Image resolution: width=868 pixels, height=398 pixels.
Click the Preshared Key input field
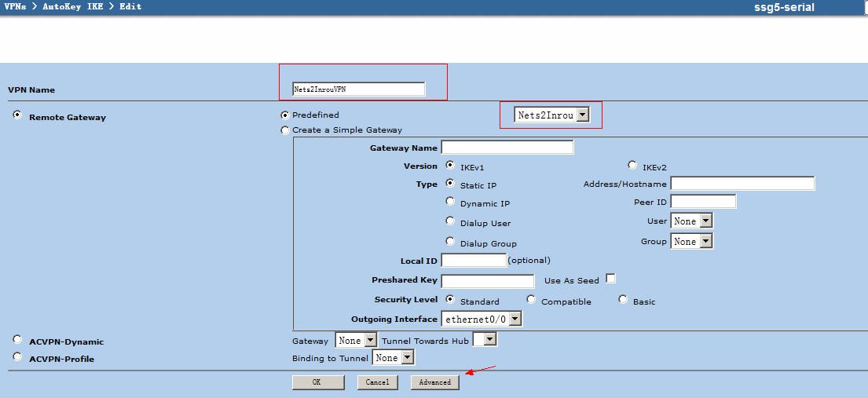[487, 281]
